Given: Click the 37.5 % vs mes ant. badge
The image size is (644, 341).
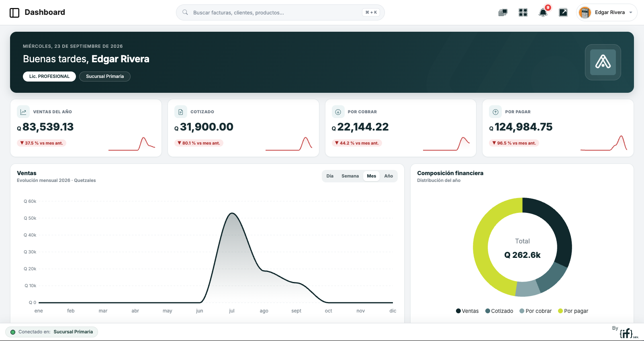Looking at the screenshot, I should [42, 143].
